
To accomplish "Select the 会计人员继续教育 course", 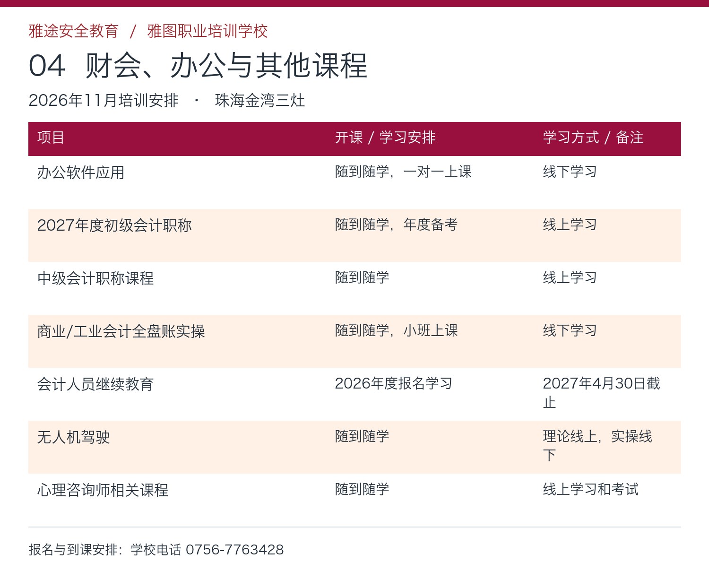I will tap(95, 384).
